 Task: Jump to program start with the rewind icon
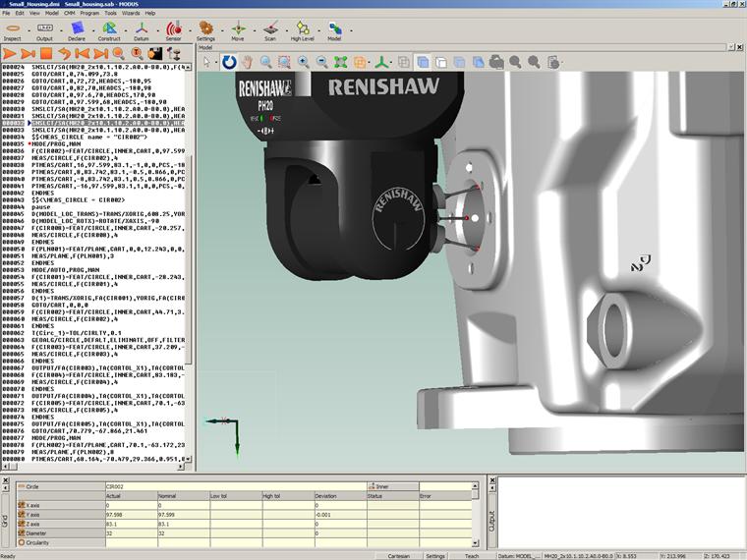pos(83,54)
